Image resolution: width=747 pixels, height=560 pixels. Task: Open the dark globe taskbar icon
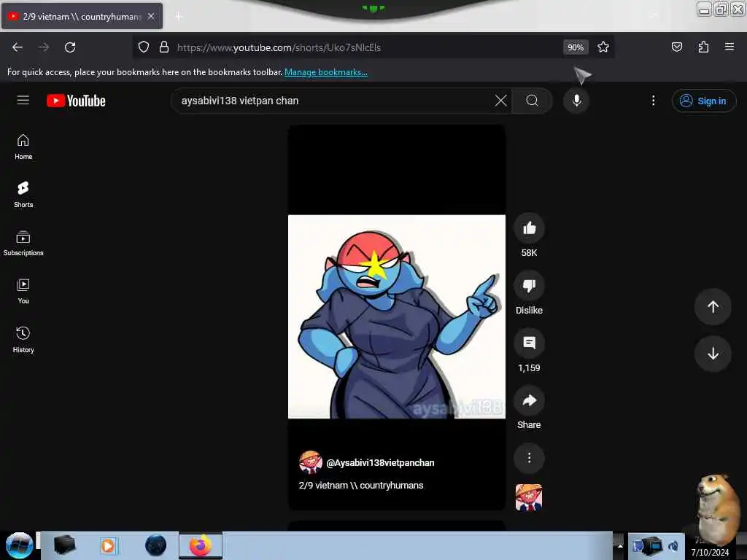click(x=156, y=545)
